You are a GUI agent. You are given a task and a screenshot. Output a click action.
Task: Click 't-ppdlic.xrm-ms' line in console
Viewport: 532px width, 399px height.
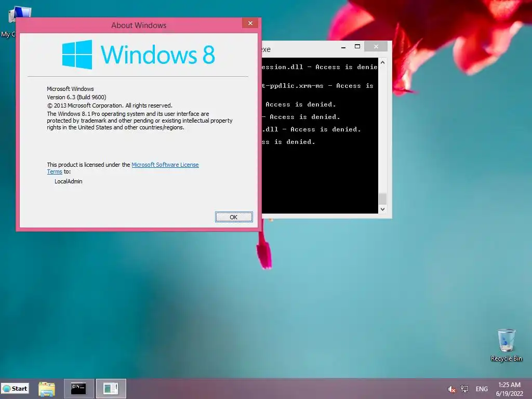point(317,86)
